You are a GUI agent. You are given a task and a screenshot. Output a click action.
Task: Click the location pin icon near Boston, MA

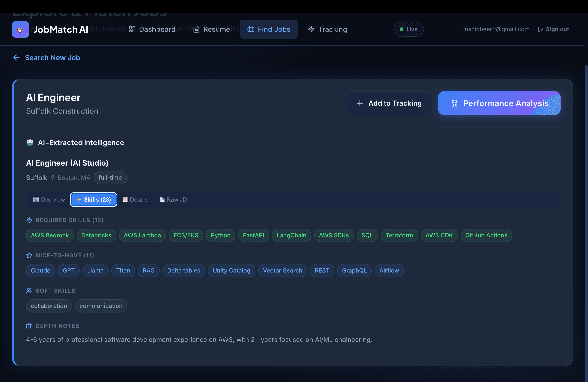click(53, 178)
